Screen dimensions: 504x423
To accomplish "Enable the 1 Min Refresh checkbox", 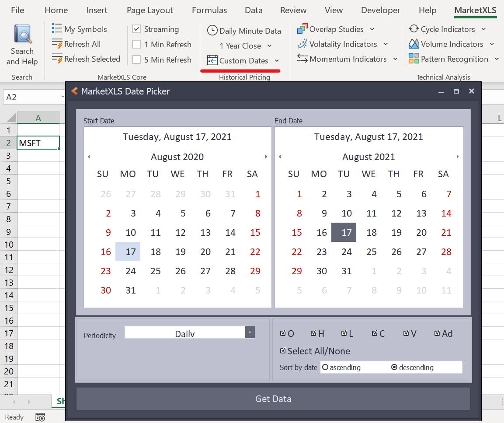I will point(136,44).
